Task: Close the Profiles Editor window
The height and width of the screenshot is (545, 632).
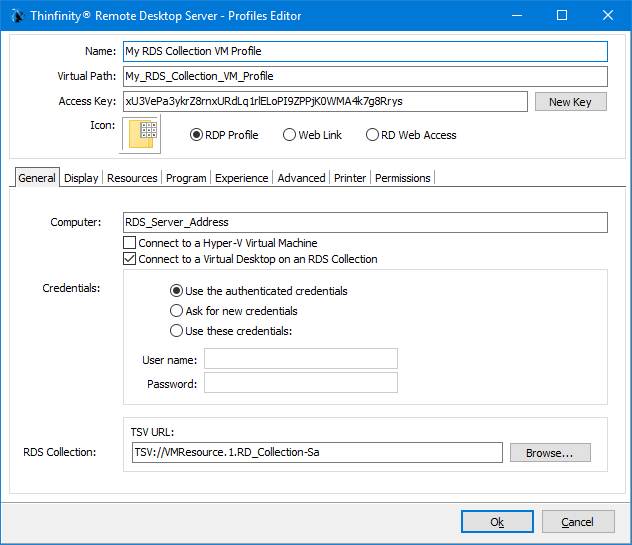Action: click(x=608, y=15)
